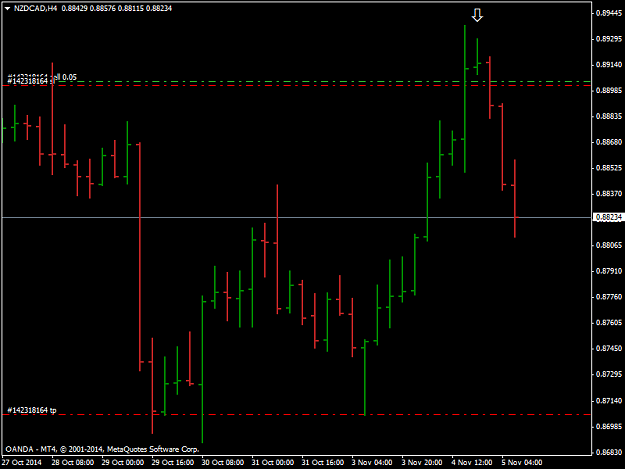Click the 5 Nov 04:00 time label

coord(522,462)
